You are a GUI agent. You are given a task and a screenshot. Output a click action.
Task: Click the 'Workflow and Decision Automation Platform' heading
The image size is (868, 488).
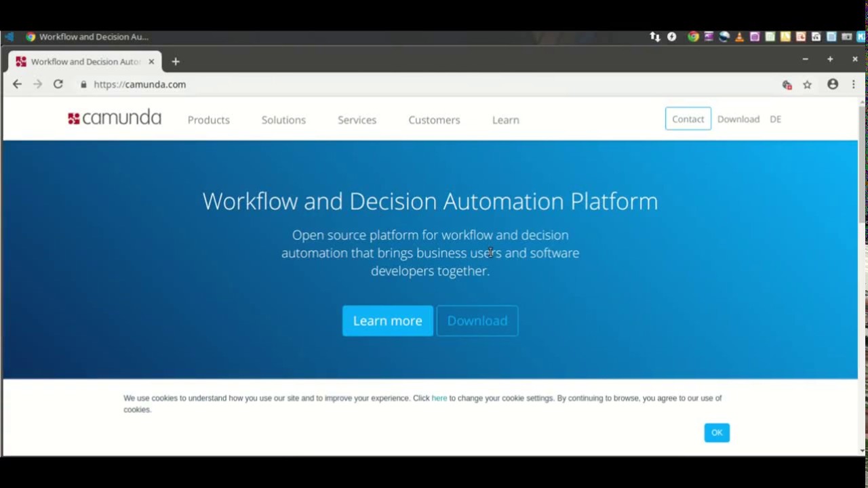[430, 201]
